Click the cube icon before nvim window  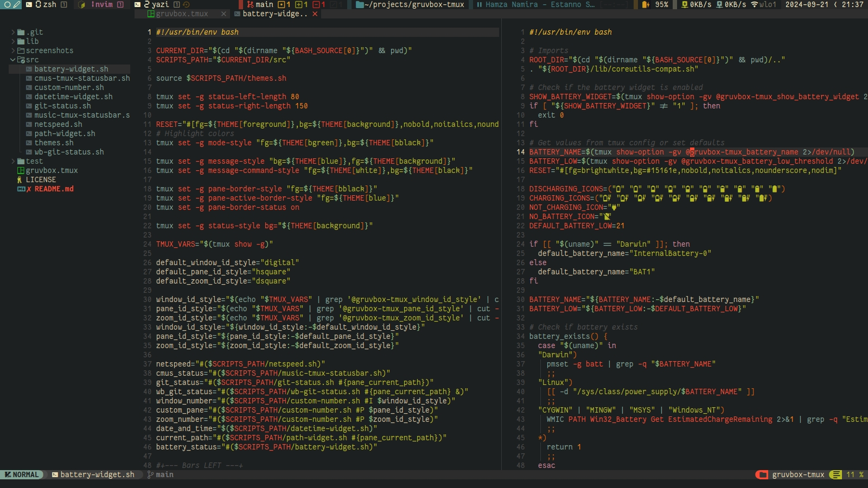[x=82, y=4]
